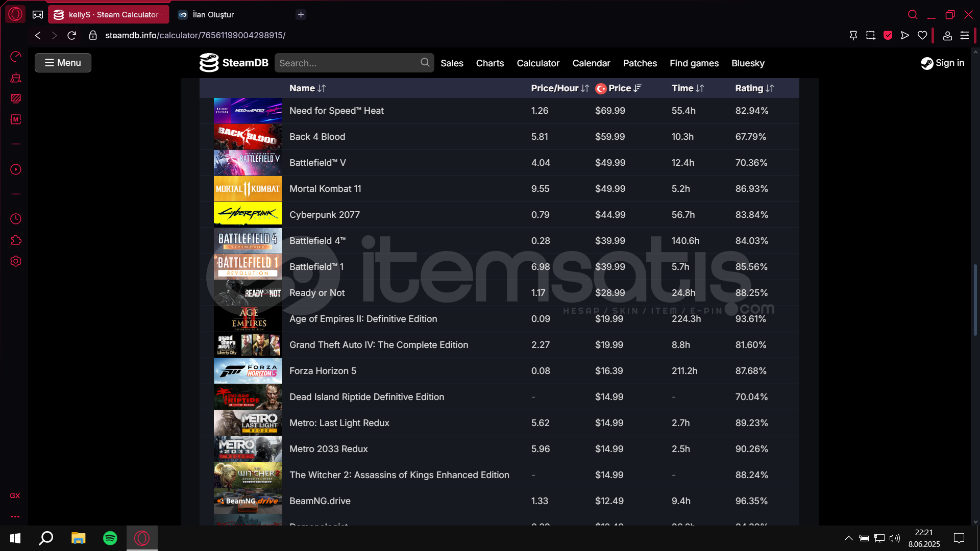The image size is (980, 551).
Task: Click the GX Corner gamepad icon
Action: coord(38,14)
